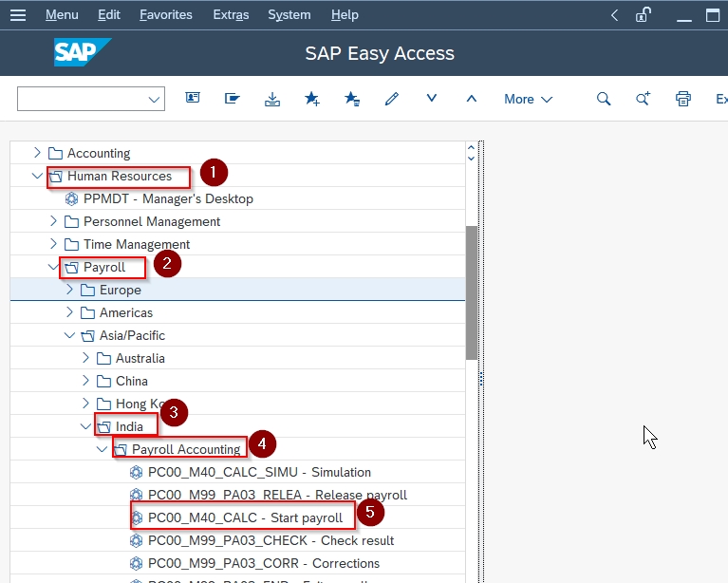Expand the Time Management node

(x=53, y=244)
